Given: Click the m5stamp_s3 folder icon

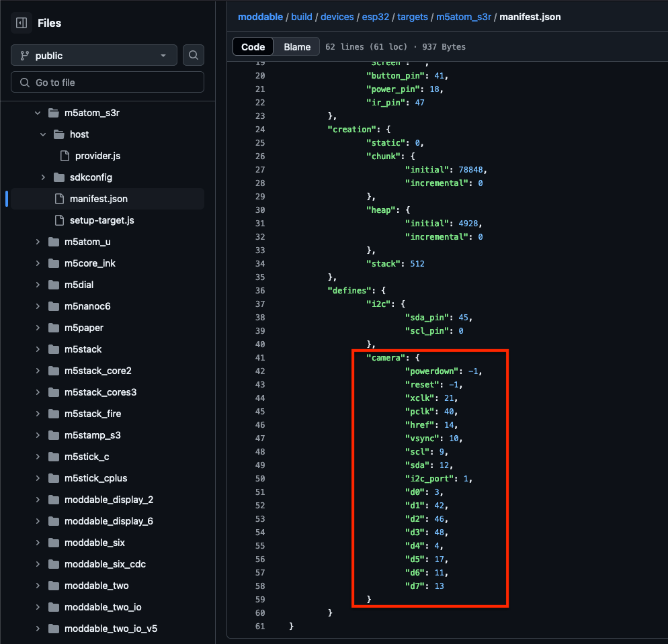Looking at the screenshot, I should (54, 435).
